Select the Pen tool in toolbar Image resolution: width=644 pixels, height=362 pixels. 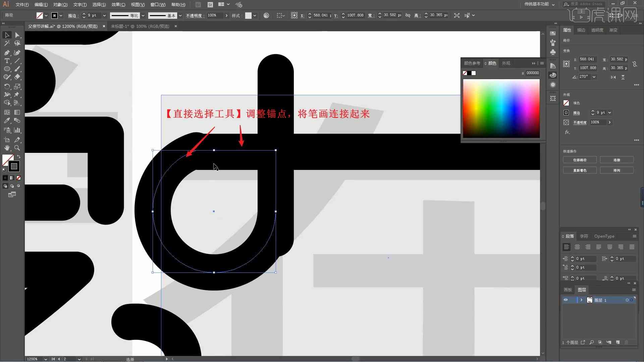coord(6,52)
